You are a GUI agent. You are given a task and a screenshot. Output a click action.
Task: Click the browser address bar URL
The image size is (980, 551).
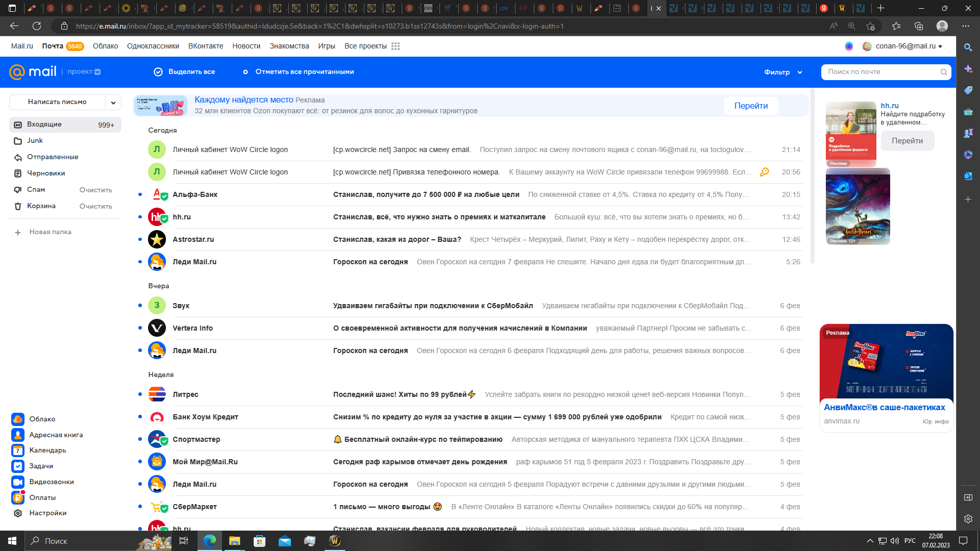pos(320,26)
